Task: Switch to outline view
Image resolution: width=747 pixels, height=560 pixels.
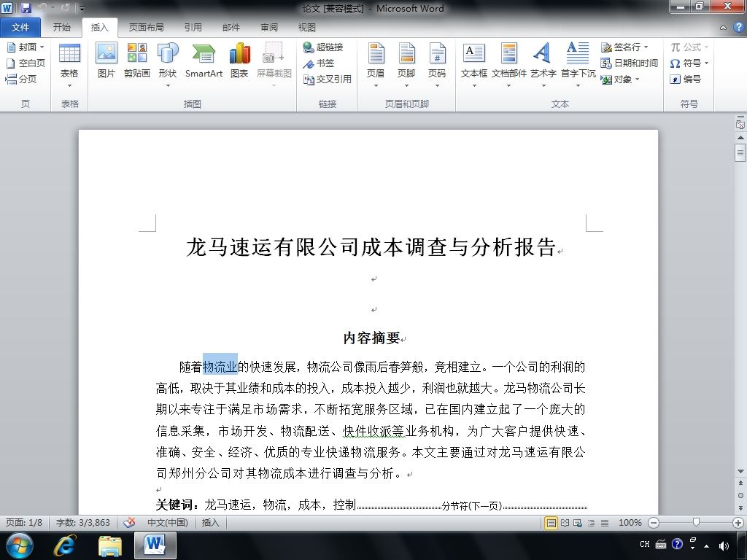Action: point(591,523)
